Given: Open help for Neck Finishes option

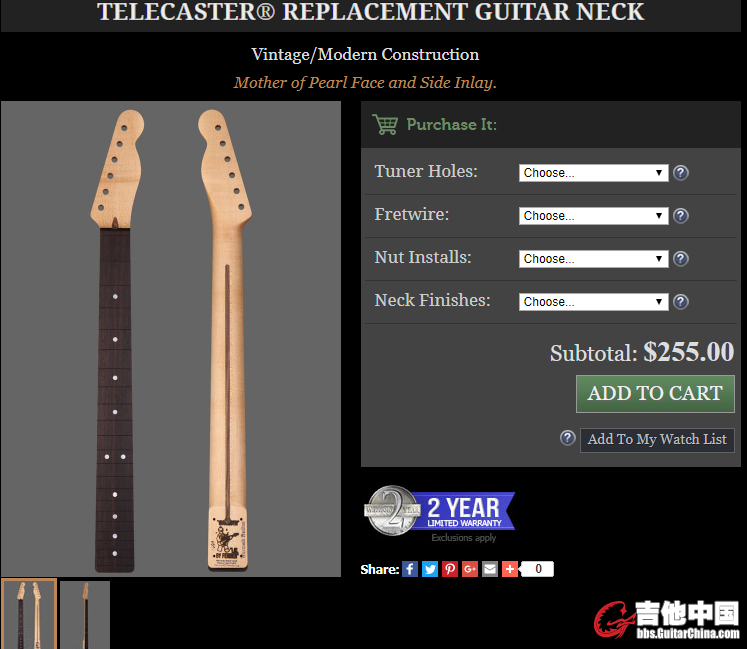Looking at the screenshot, I should (681, 302).
